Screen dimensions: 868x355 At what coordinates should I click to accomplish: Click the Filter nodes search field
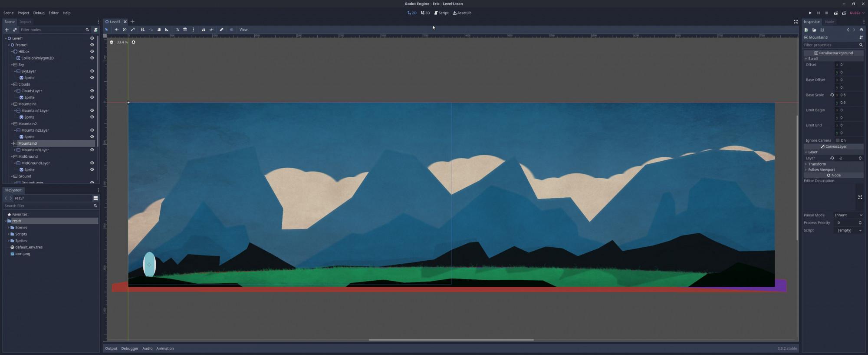click(x=51, y=30)
